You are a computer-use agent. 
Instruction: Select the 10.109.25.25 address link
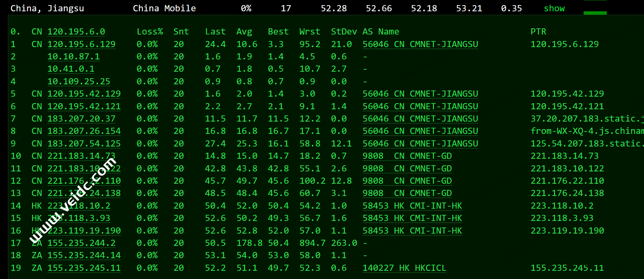click(79, 82)
